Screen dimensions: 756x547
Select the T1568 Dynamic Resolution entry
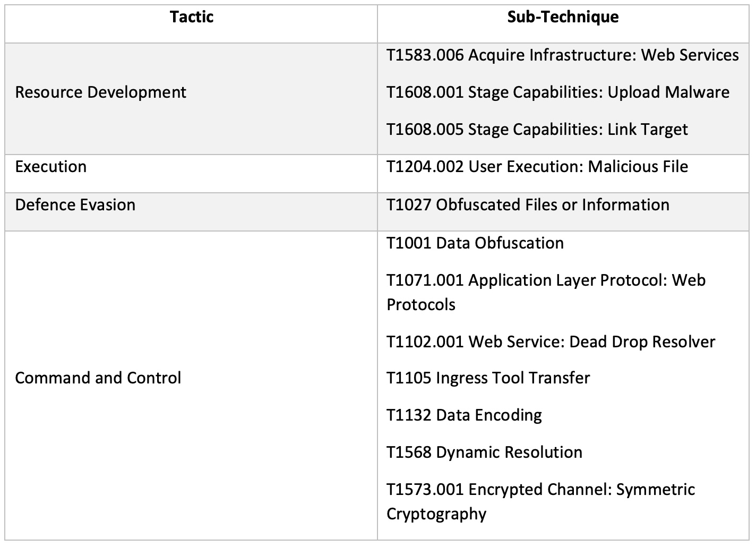click(484, 452)
